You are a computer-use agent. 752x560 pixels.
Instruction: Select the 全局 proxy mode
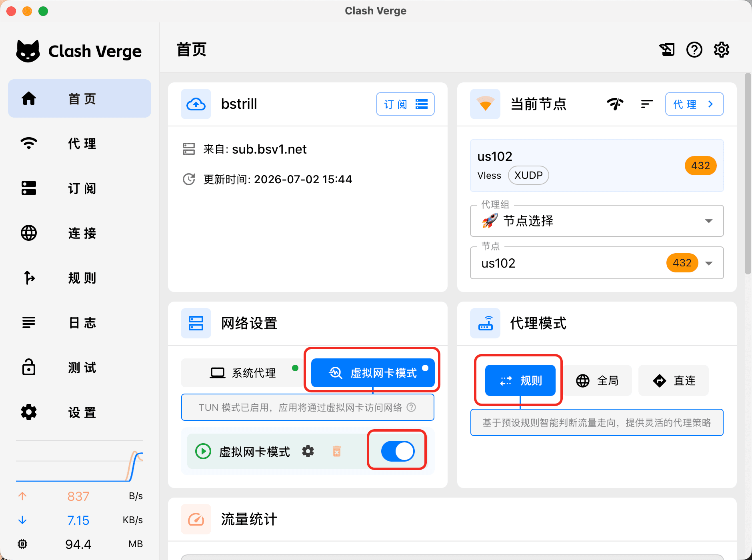pyautogui.click(x=597, y=380)
